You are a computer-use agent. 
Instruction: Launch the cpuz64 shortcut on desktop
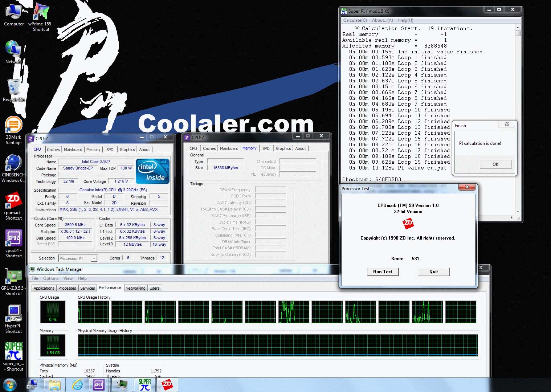pyautogui.click(x=13, y=244)
